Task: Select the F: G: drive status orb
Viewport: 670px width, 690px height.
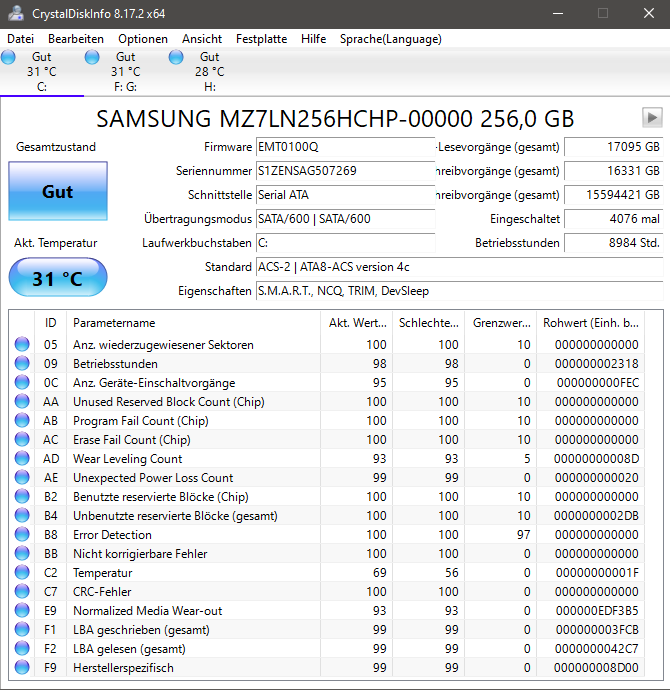Action: click(92, 57)
